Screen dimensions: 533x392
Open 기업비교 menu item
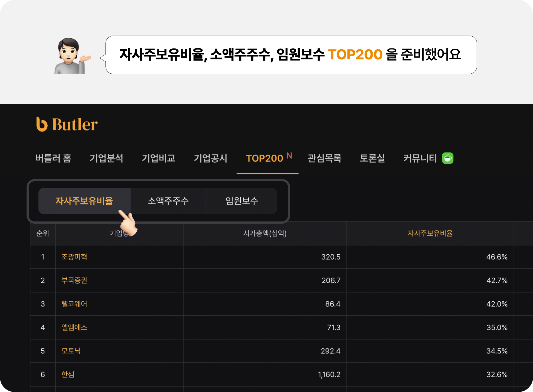(159, 158)
